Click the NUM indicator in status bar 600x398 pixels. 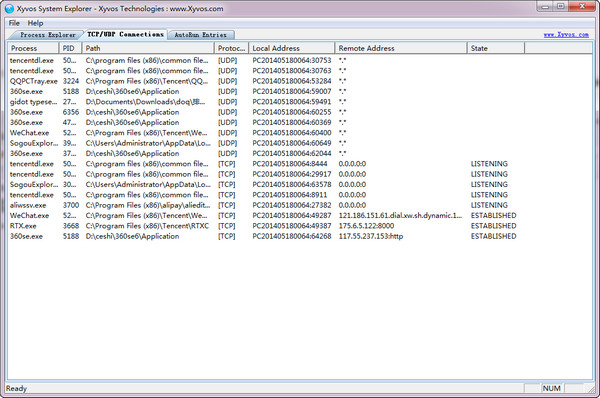coord(551,388)
